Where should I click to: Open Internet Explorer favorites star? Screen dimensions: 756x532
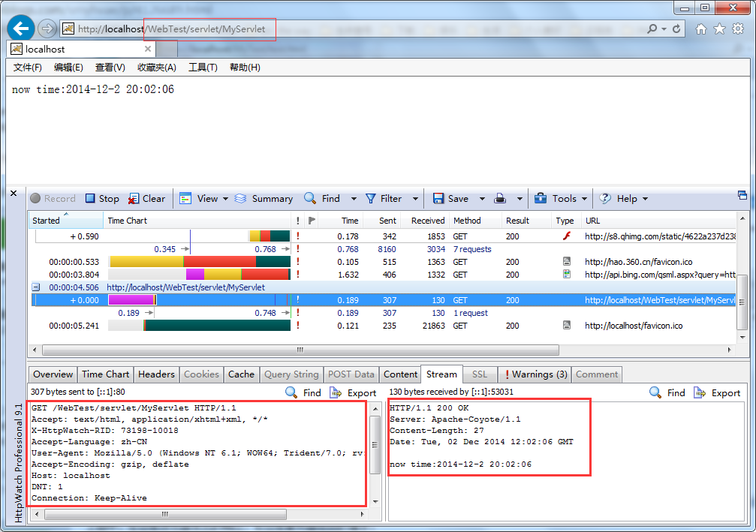[x=718, y=29]
